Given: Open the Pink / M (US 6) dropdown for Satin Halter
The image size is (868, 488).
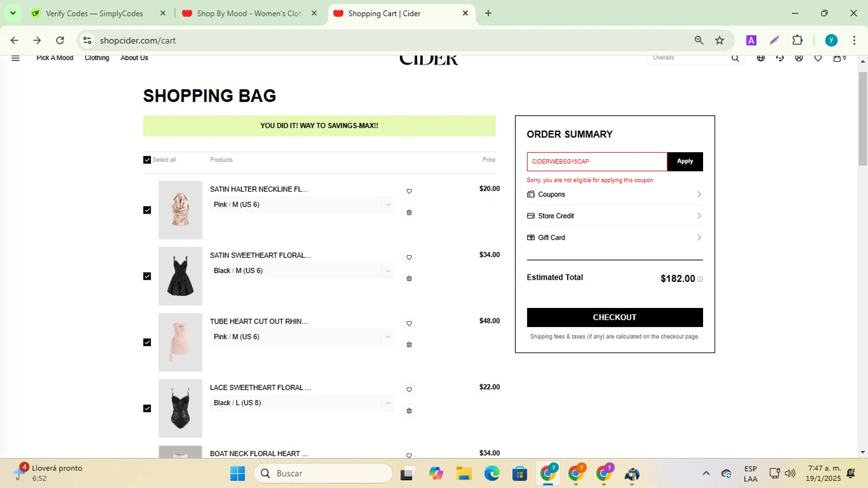Looking at the screenshot, I should pyautogui.click(x=302, y=205).
